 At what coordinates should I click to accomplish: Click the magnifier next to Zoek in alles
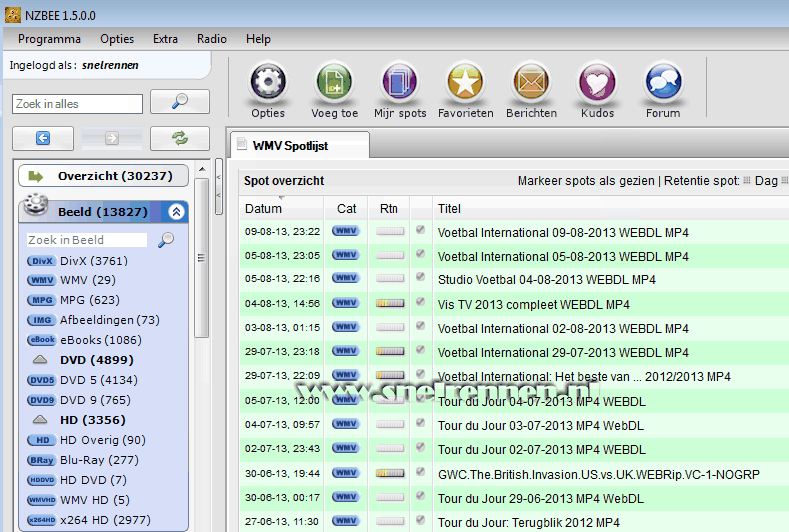(x=180, y=102)
